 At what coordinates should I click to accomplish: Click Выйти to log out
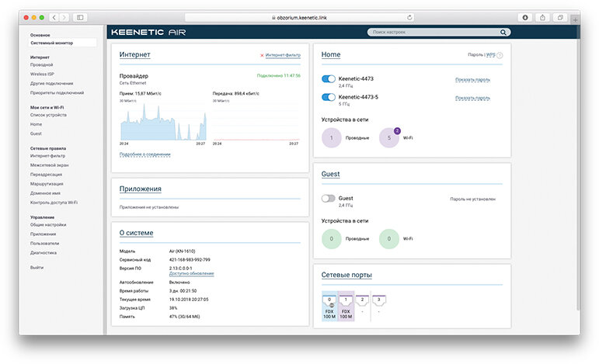37,268
